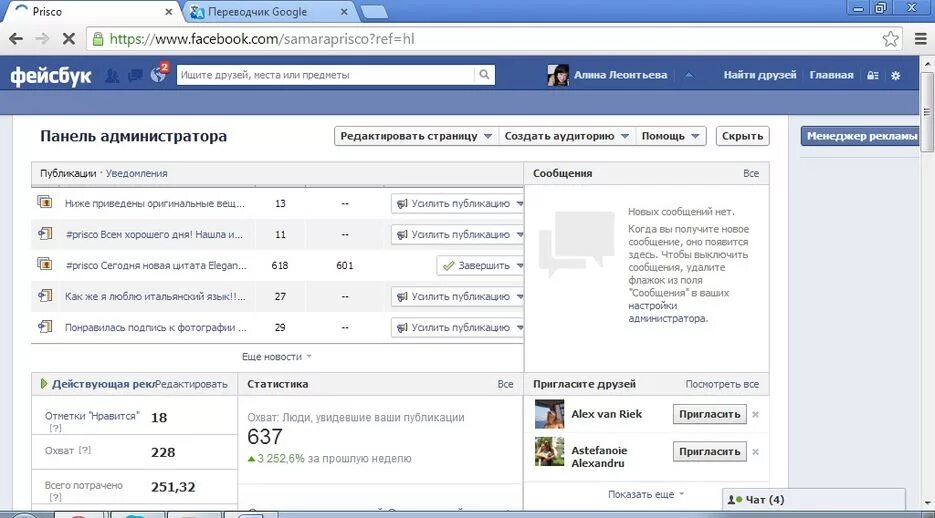Screen dimensions: 935x518
Task: Click the фейсбук logo
Action: pyautogui.click(x=51, y=75)
